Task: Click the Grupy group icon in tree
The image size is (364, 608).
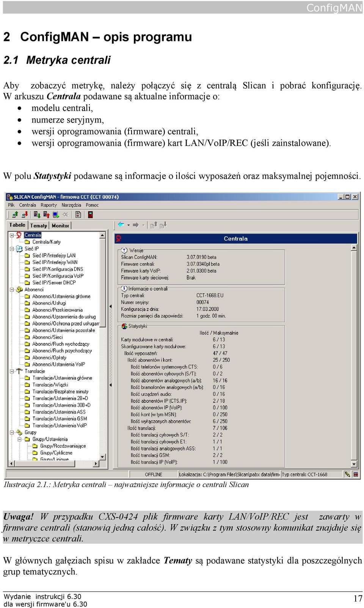Action: click(x=19, y=432)
